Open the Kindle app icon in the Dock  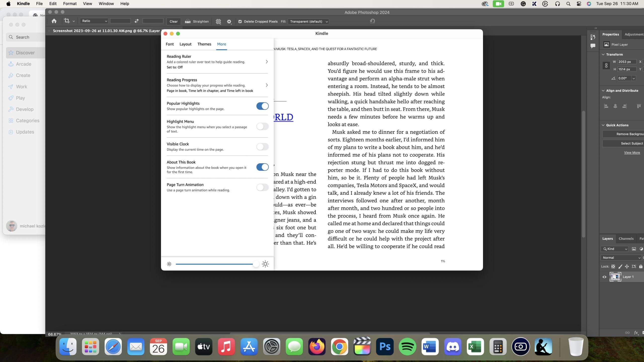click(543, 347)
